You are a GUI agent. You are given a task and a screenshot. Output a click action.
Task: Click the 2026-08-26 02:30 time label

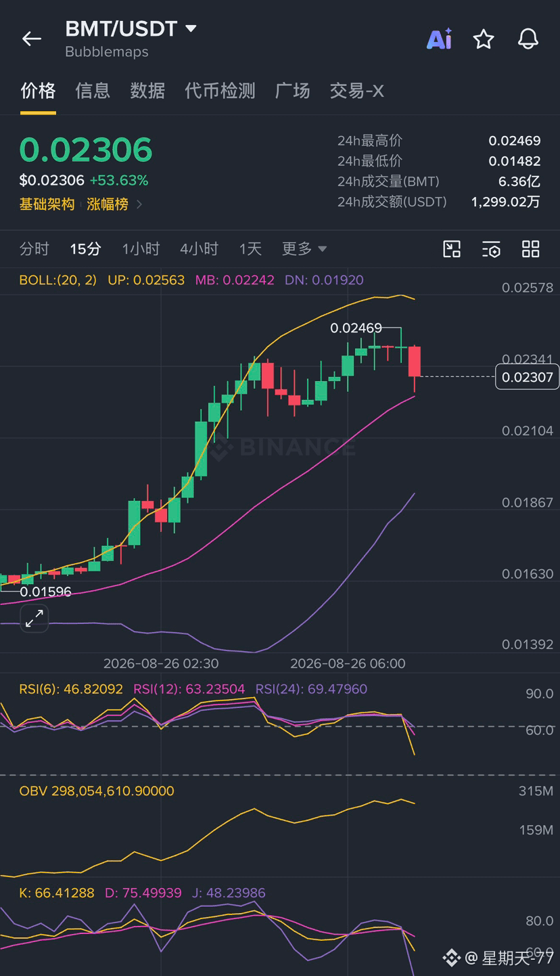161,663
